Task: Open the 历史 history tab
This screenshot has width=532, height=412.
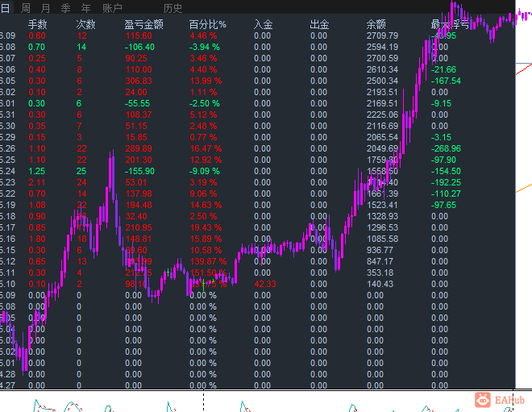Action: [172, 8]
